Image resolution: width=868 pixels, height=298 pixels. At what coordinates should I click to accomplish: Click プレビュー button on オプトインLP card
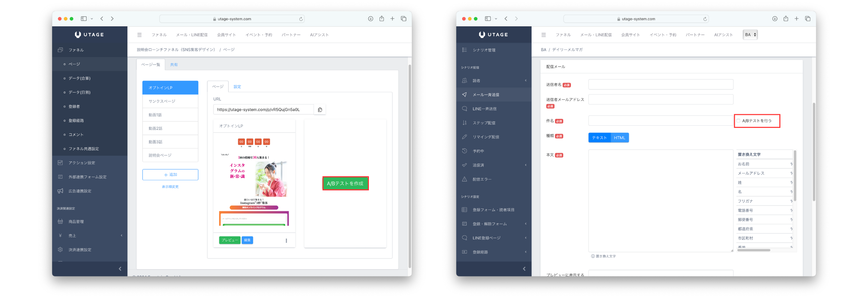pos(230,240)
